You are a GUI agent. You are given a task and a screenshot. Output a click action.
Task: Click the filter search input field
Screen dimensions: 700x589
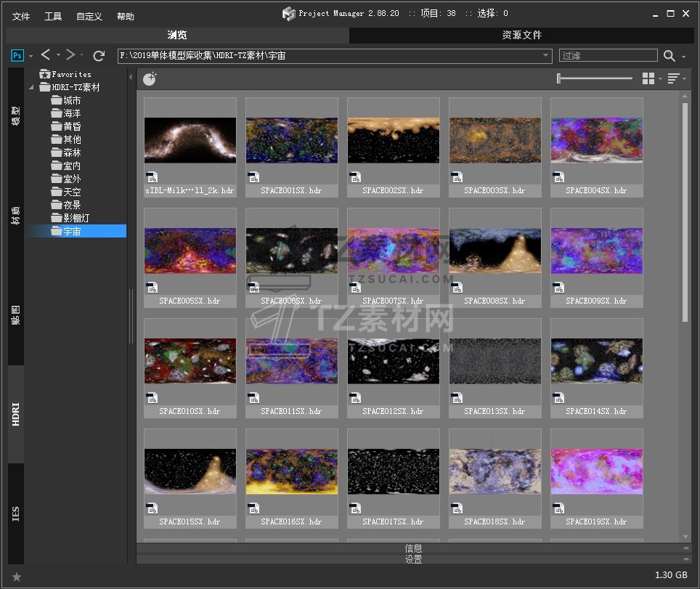point(608,55)
